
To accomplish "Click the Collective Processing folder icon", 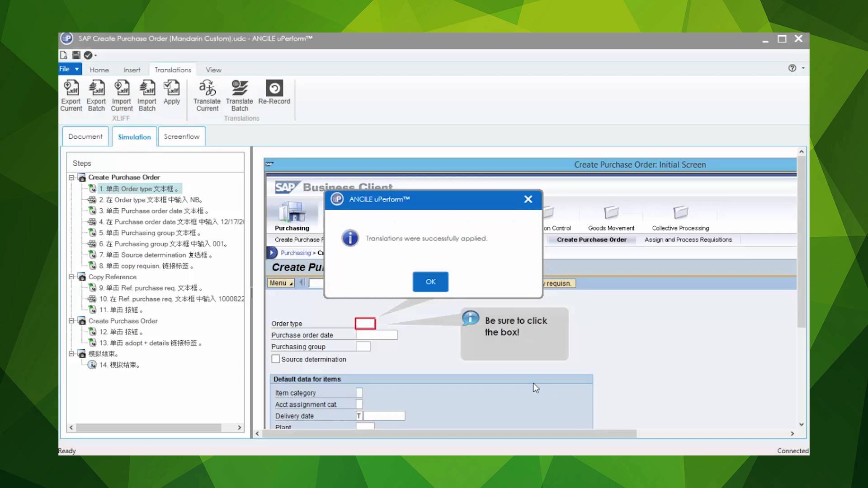I will pyautogui.click(x=680, y=211).
